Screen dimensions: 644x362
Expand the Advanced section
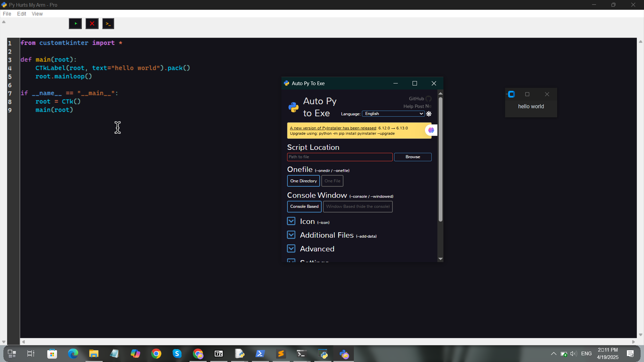click(x=291, y=249)
